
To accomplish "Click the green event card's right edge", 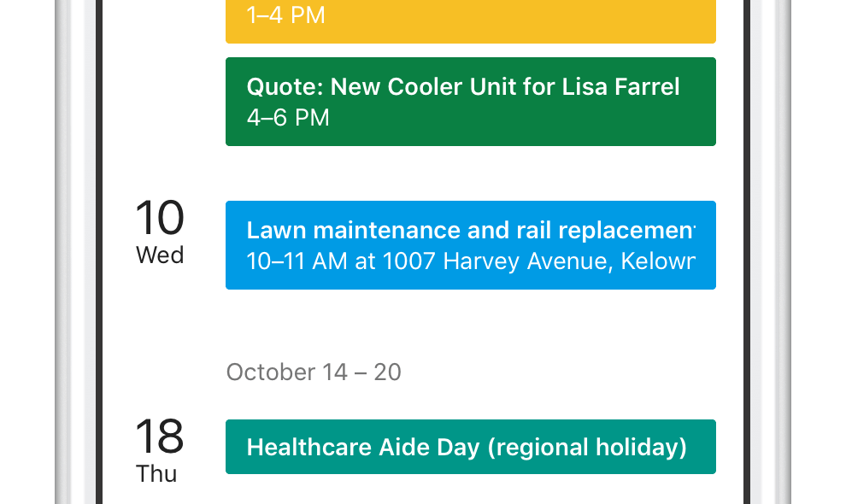I will click(x=711, y=102).
